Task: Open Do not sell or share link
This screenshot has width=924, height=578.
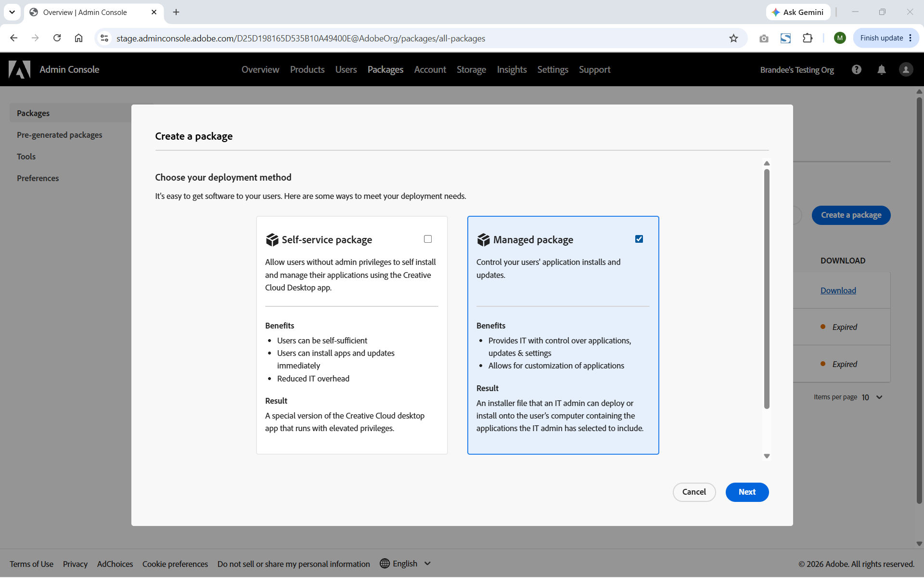Action: point(294,564)
